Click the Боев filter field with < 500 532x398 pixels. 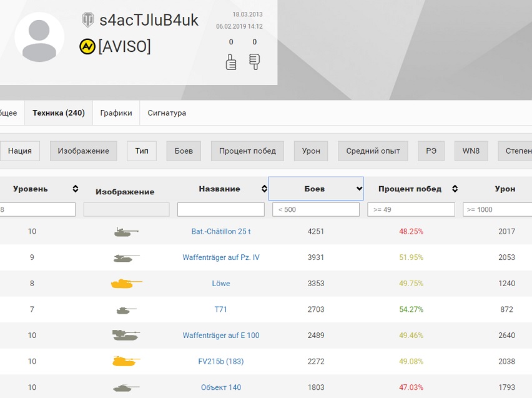click(316, 209)
